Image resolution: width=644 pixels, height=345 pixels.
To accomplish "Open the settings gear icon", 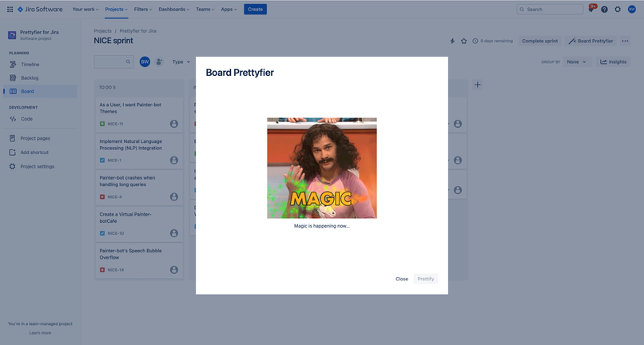I will click(x=618, y=9).
